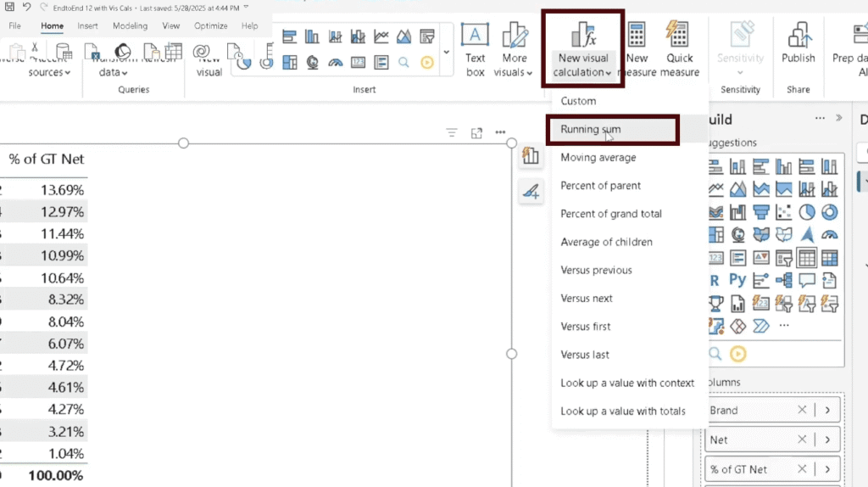Select the Python (Py) visual

(737, 280)
